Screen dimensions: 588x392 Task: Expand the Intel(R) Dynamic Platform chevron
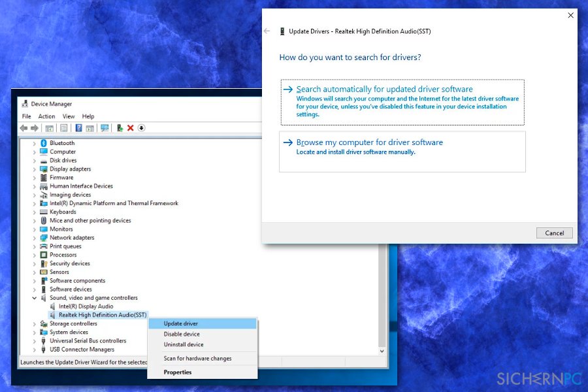(34, 203)
